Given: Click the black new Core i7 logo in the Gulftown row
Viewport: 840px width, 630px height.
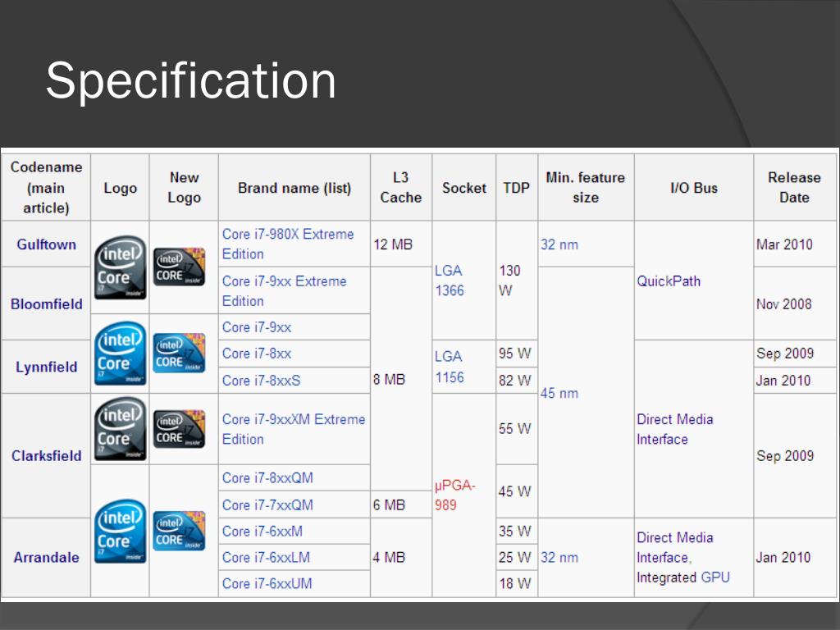Looking at the screenshot, I should [179, 267].
